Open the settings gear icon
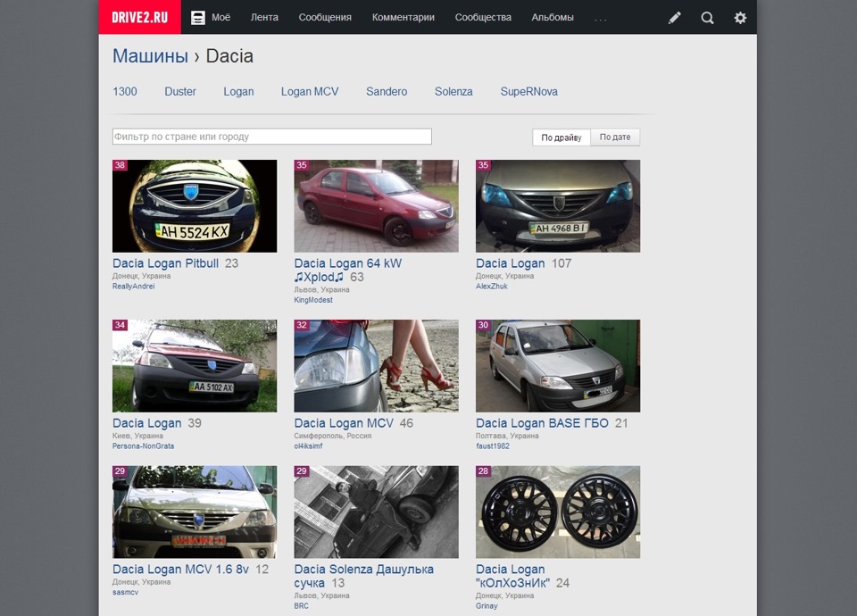The height and width of the screenshot is (616, 857). tap(740, 18)
